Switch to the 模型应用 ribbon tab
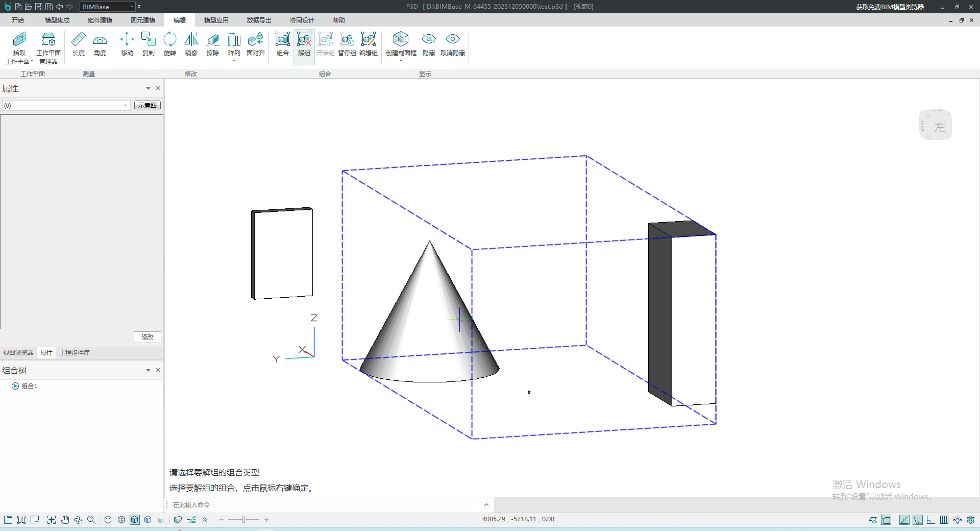 point(216,20)
